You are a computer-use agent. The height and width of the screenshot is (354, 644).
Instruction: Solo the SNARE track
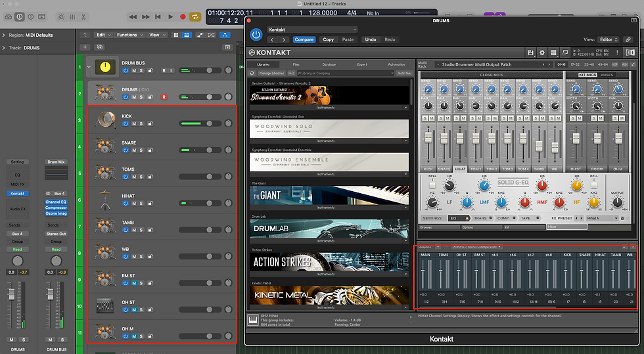click(x=141, y=150)
